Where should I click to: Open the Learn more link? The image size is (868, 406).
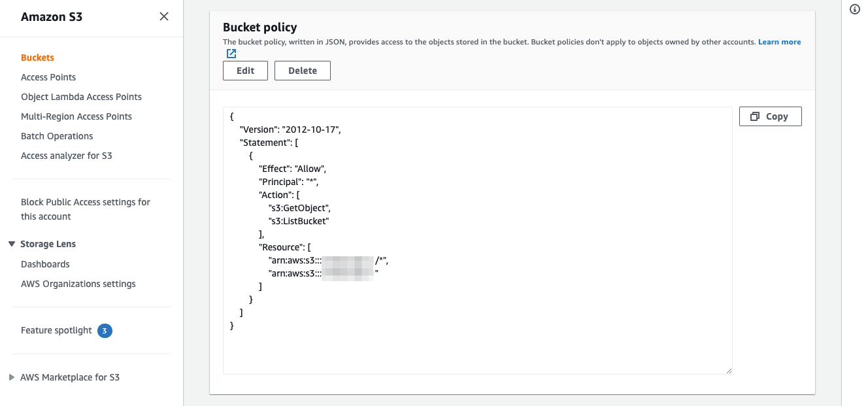click(779, 41)
